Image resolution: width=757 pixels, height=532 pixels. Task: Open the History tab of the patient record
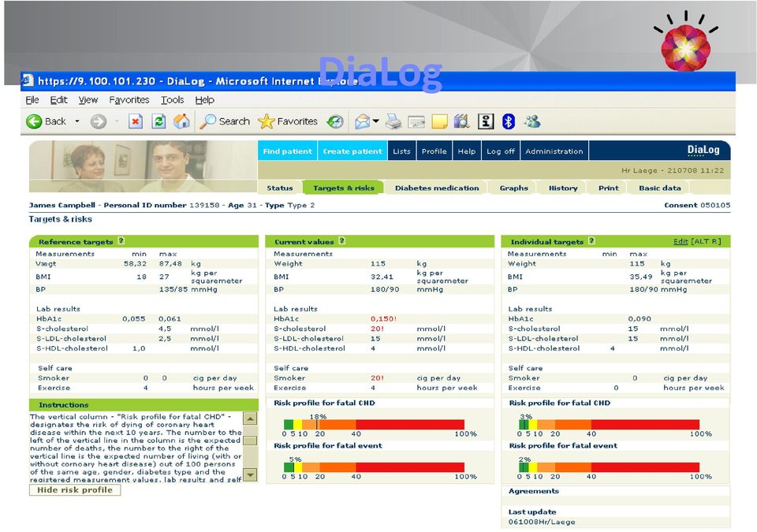tap(563, 188)
